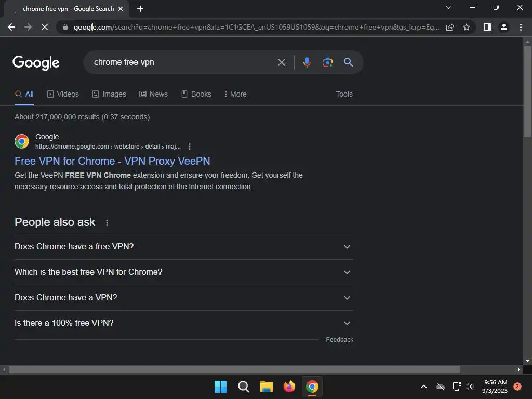The width and height of the screenshot is (532, 399).
Task: Click the address bar URL
Action: (256, 27)
